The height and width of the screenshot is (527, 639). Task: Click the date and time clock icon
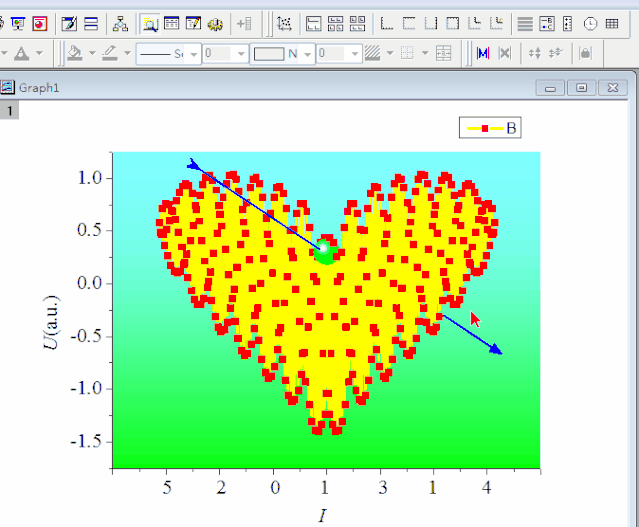tap(591, 23)
